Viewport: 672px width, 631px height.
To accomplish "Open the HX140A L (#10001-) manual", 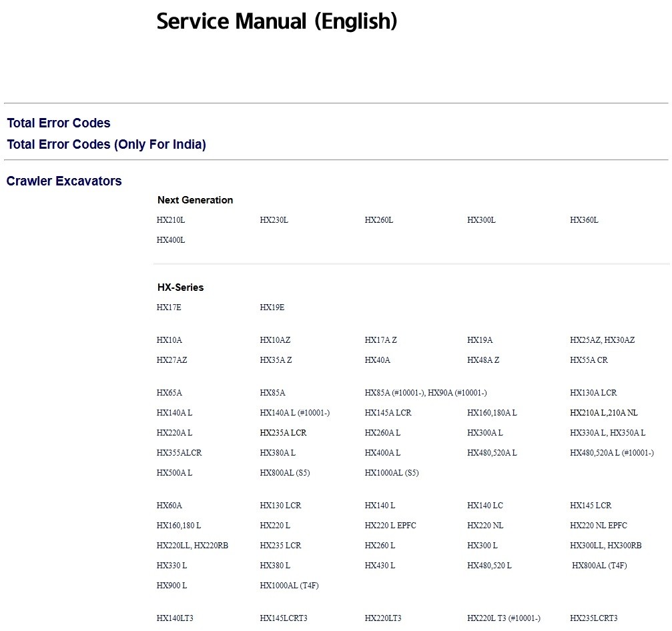I will pyautogui.click(x=295, y=413).
